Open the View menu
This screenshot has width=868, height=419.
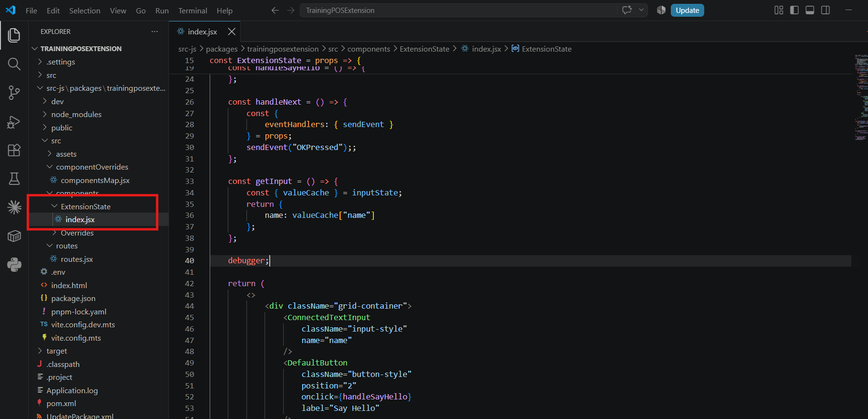[x=118, y=11]
